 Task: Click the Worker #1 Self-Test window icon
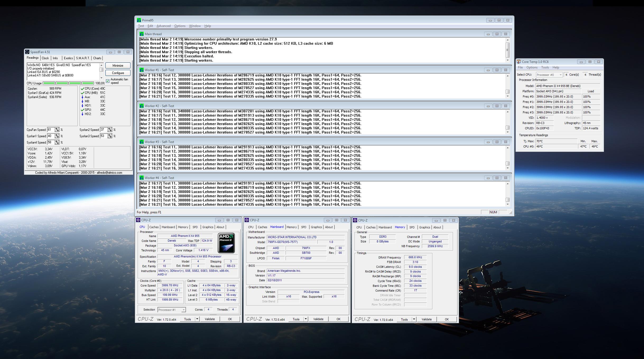pos(141,70)
